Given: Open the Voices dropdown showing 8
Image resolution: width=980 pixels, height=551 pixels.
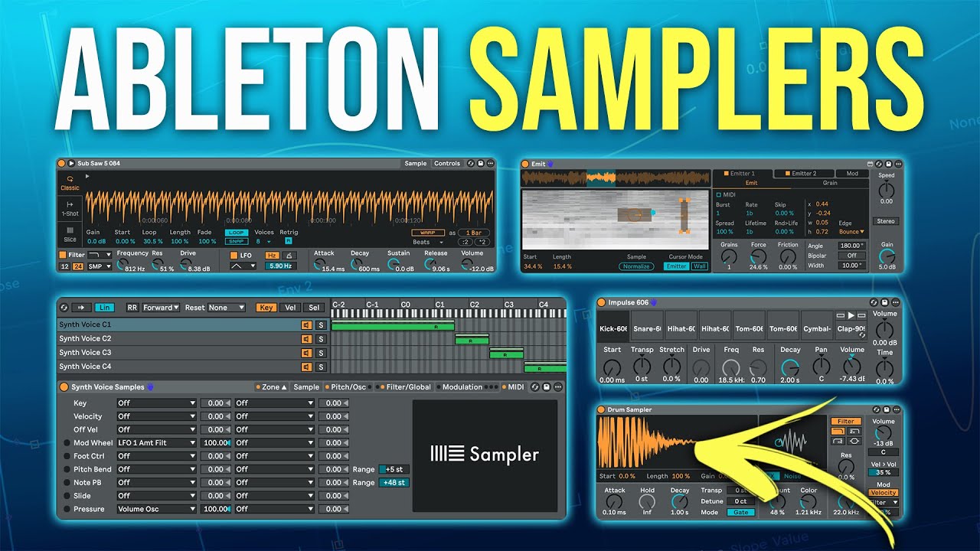Looking at the screenshot, I should coord(265,241).
